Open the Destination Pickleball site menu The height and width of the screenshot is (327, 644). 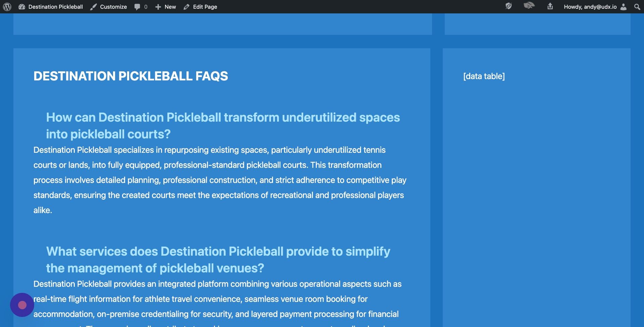(x=51, y=7)
